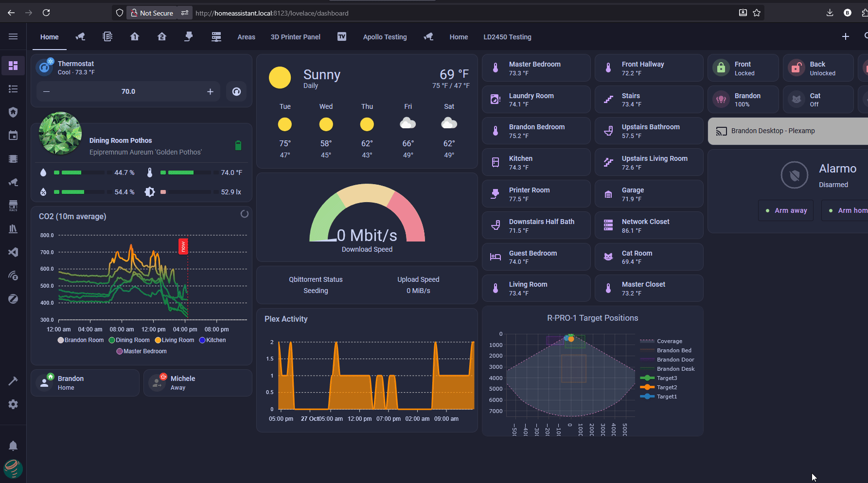Open thermostat mode selector button

pos(236,91)
